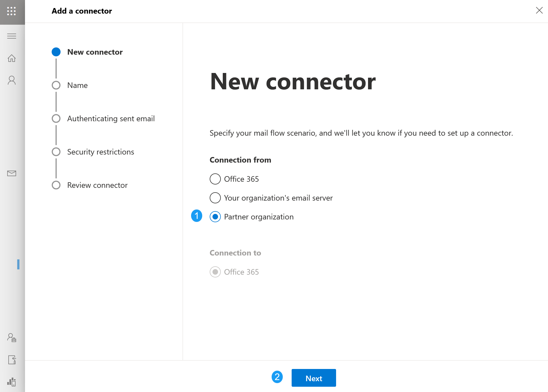
Task: Toggle the hamburger navigation menu
Action: (x=12, y=36)
